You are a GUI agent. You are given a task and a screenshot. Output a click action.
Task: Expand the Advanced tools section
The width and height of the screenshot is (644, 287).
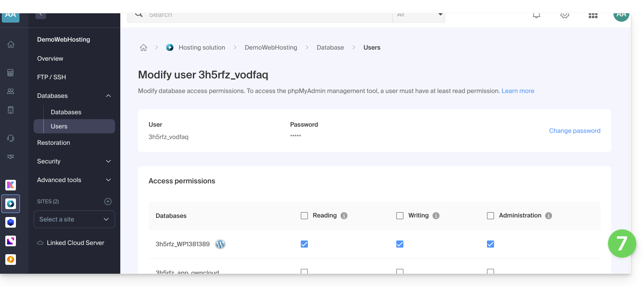74,180
